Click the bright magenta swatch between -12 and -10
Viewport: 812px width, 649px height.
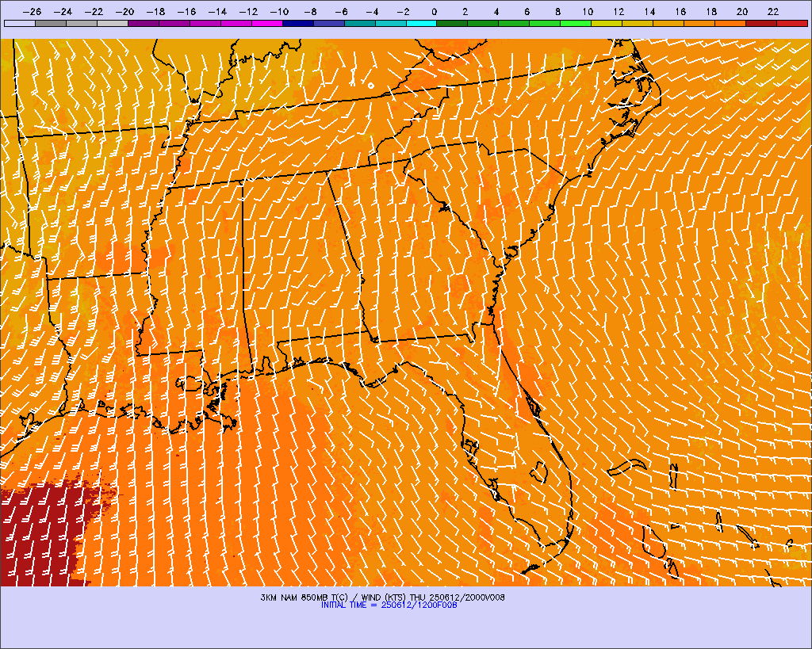(x=267, y=23)
